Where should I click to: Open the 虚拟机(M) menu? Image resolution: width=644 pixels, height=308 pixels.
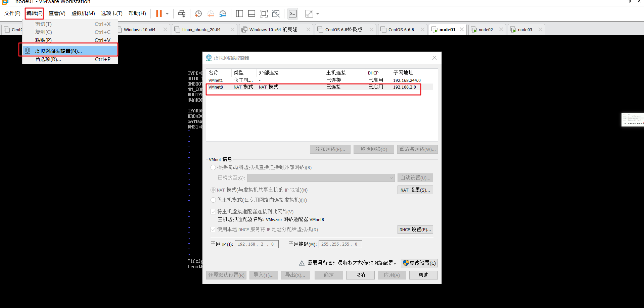tap(83, 13)
